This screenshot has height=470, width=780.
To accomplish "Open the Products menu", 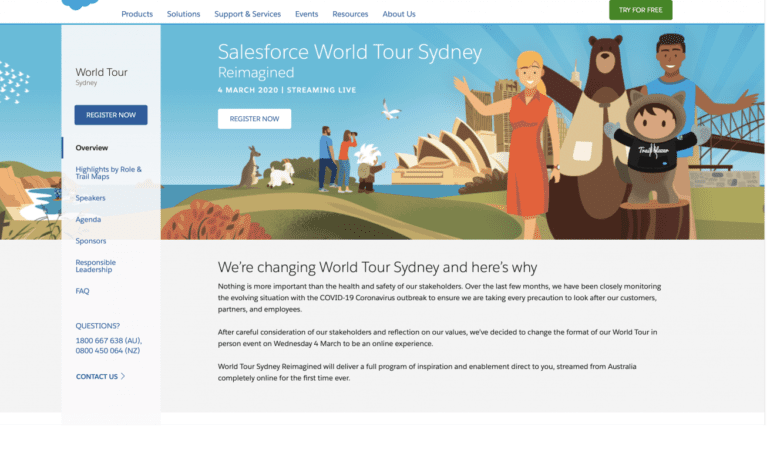I will (137, 14).
